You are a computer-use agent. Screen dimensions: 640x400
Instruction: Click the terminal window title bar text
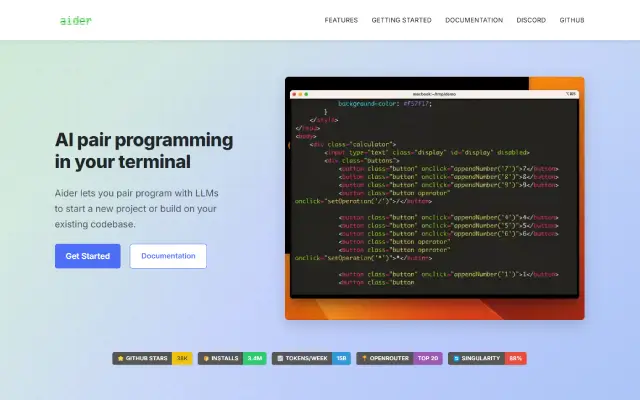pos(434,94)
